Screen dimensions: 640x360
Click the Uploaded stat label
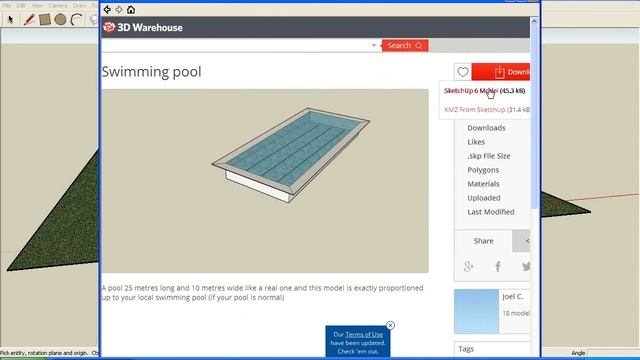484,198
